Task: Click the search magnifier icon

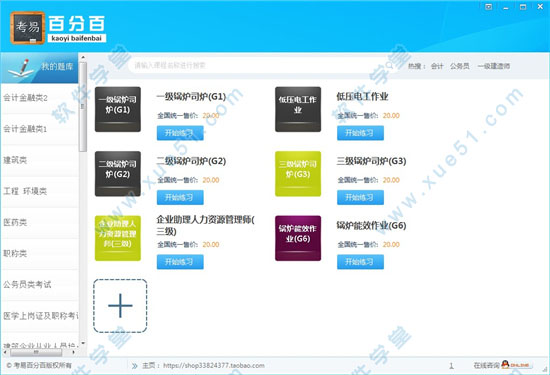Action: (390, 66)
